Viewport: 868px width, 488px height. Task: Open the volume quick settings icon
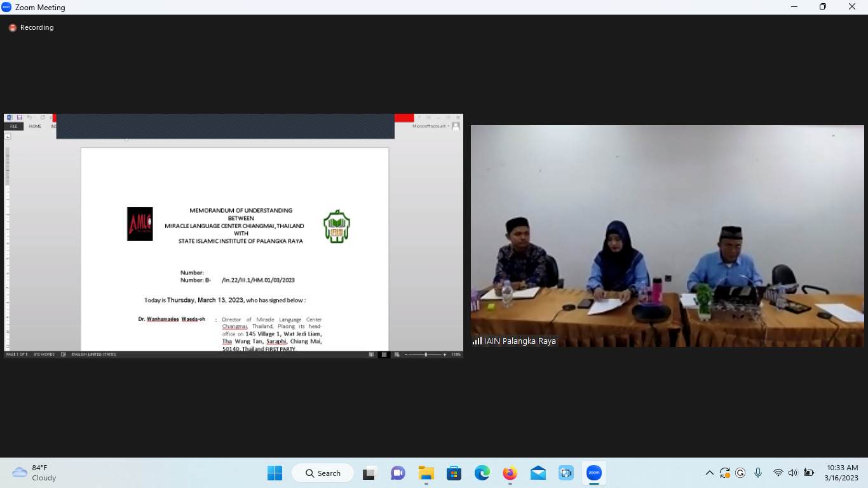coord(792,473)
